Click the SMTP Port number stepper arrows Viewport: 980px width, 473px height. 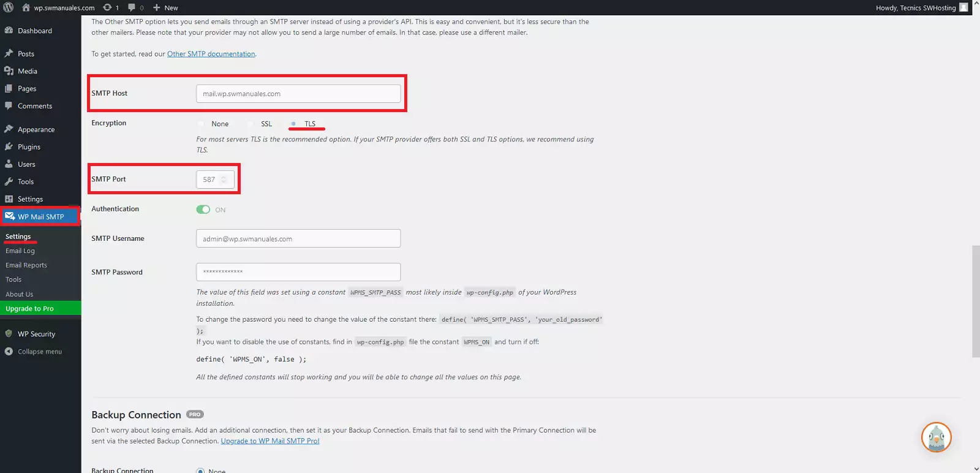coord(224,180)
